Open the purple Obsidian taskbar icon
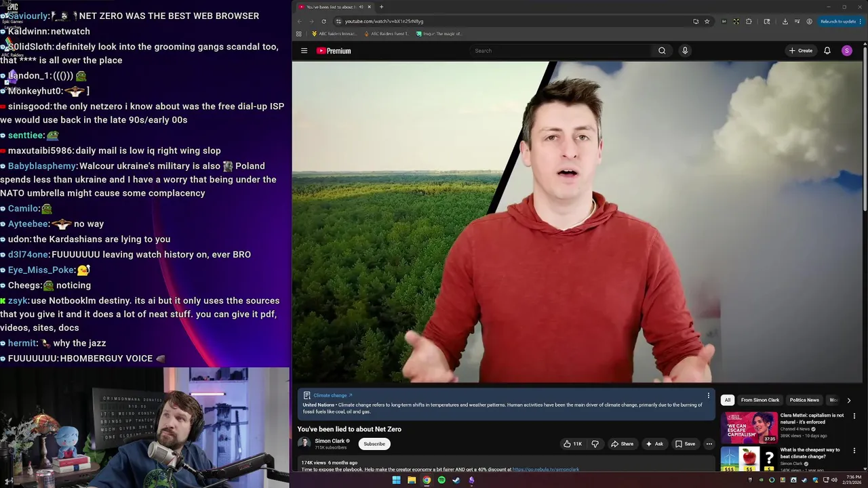 (471, 480)
